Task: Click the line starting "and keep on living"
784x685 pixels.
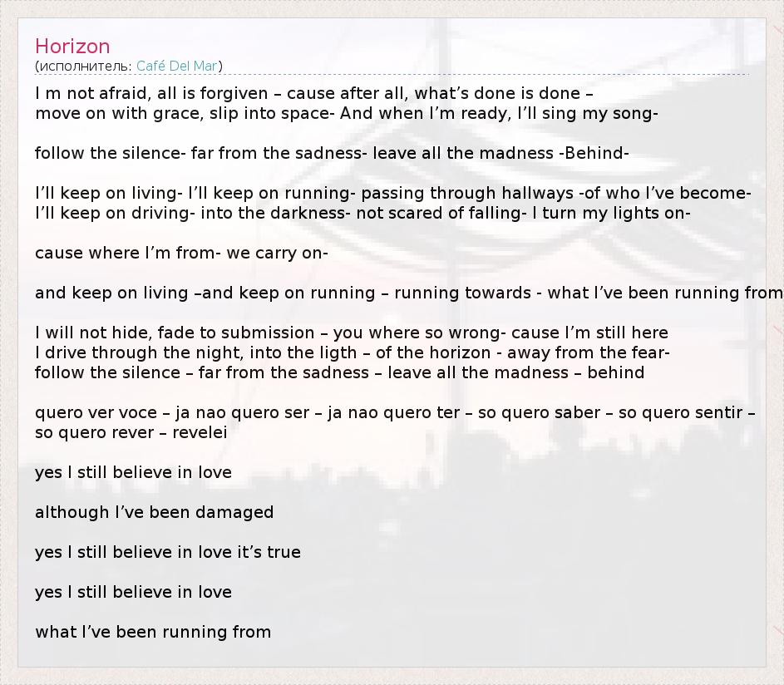Action: coord(408,293)
